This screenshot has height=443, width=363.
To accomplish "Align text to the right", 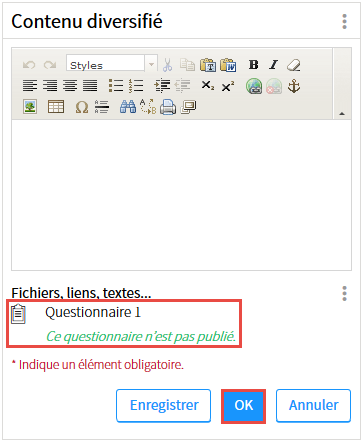I will 50,86.
